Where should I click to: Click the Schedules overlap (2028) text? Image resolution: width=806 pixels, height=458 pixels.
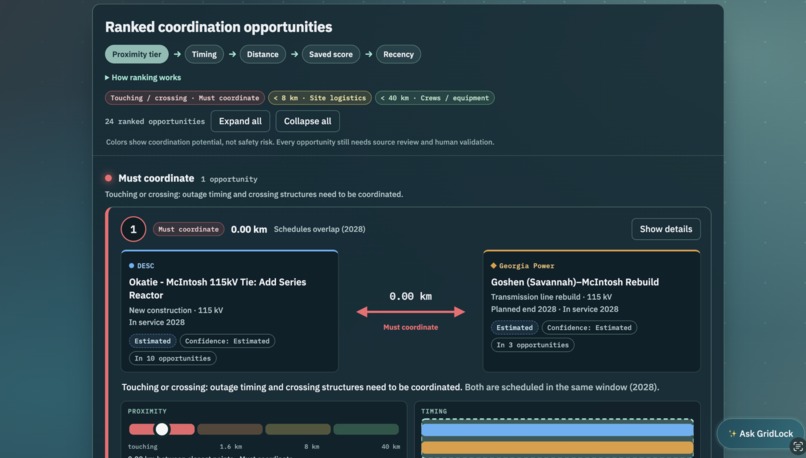(319, 229)
